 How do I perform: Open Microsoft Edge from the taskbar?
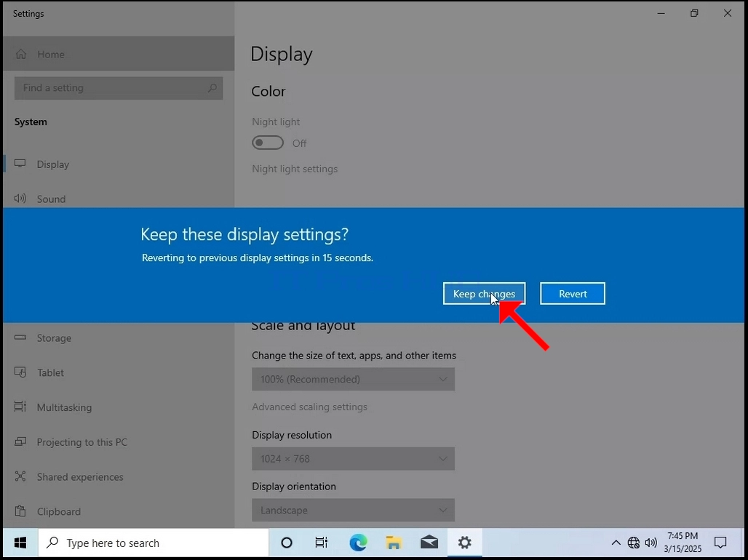point(358,543)
